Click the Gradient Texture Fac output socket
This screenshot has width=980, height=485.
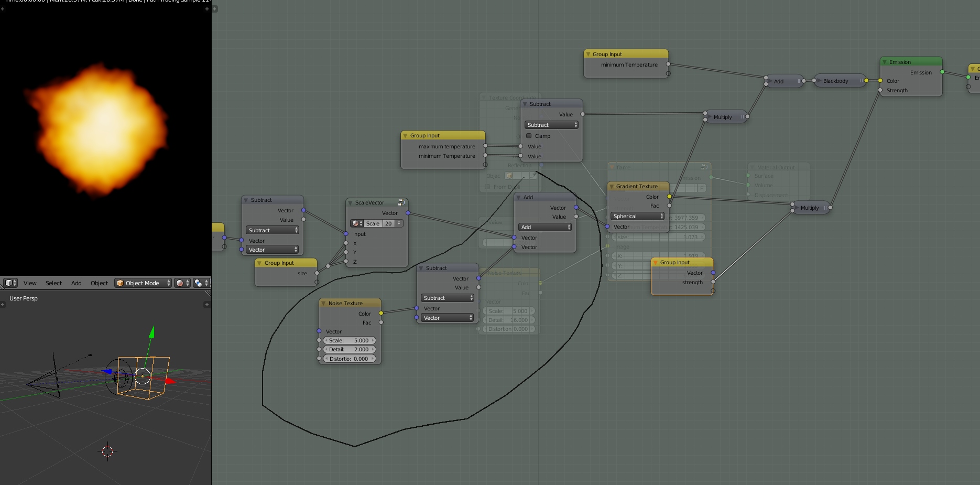(x=669, y=206)
